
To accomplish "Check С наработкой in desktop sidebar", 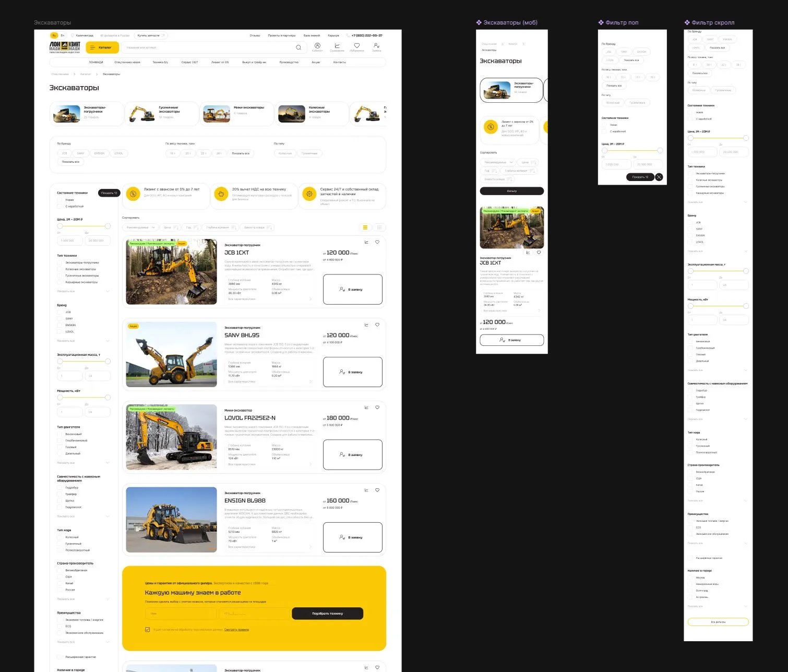I will click(59, 206).
